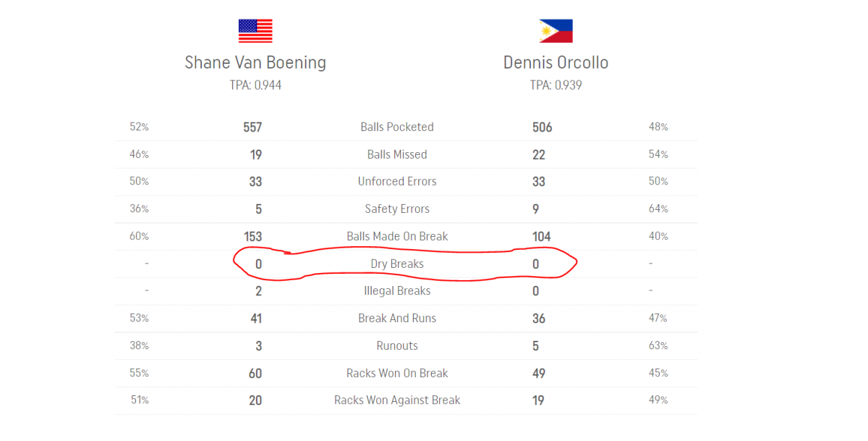Select the Safety Errors row label
Image resolution: width=868 pixels, height=441 pixels.
coord(397,209)
